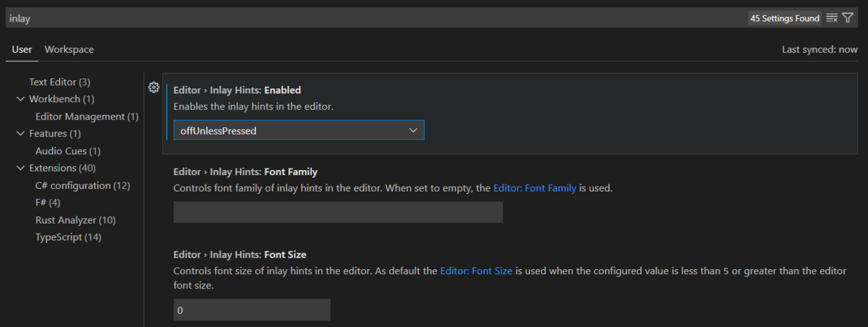
Task: Select Editor Management (1) category
Action: click(87, 116)
